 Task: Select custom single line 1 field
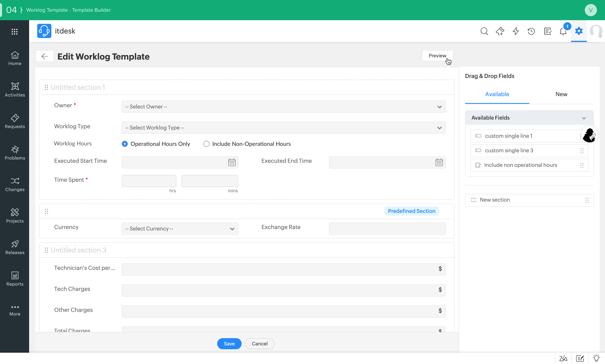(529, 136)
